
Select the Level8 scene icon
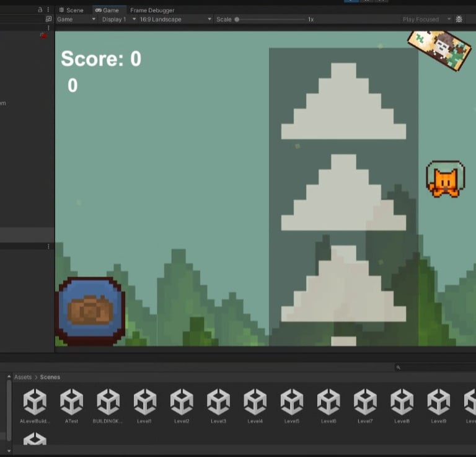[x=402, y=401]
